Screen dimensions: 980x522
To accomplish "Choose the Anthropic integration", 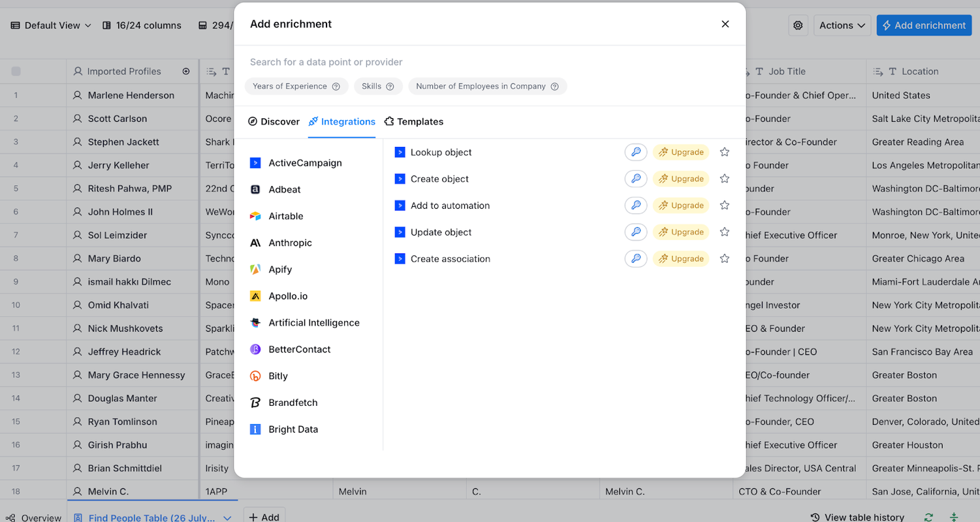I will point(290,243).
